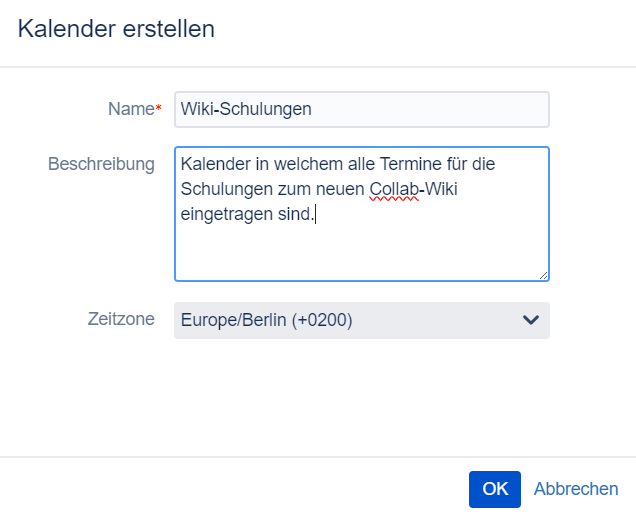Click the Beschreibung label
The width and height of the screenshot is (636, 516).
click(101, 163)
